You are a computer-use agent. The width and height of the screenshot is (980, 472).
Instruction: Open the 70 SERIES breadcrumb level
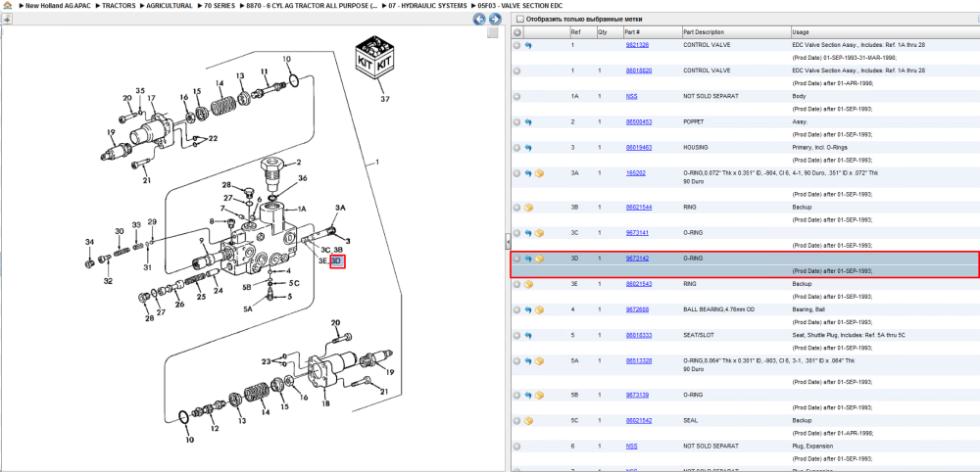pos(220,6)
